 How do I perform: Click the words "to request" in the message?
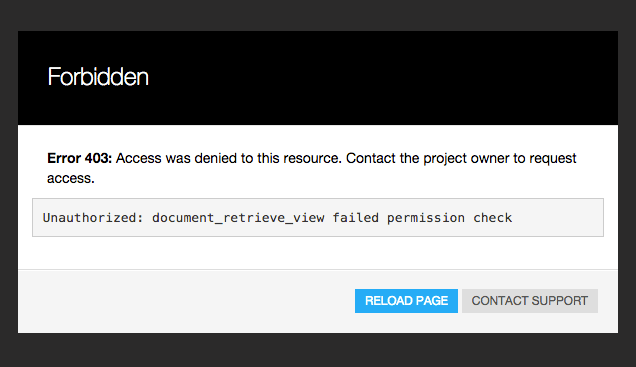pyautogui.click(x=545, y=158)
